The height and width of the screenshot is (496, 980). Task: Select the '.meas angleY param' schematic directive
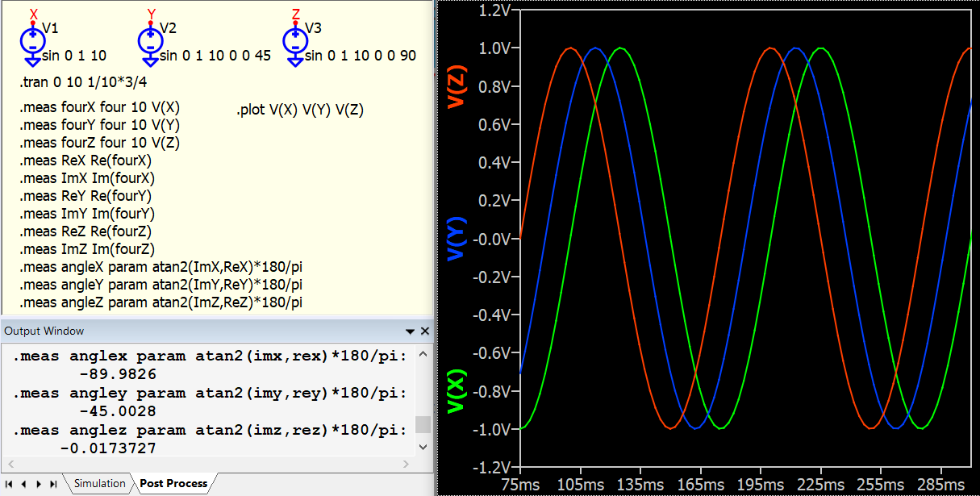pos(161,285)
